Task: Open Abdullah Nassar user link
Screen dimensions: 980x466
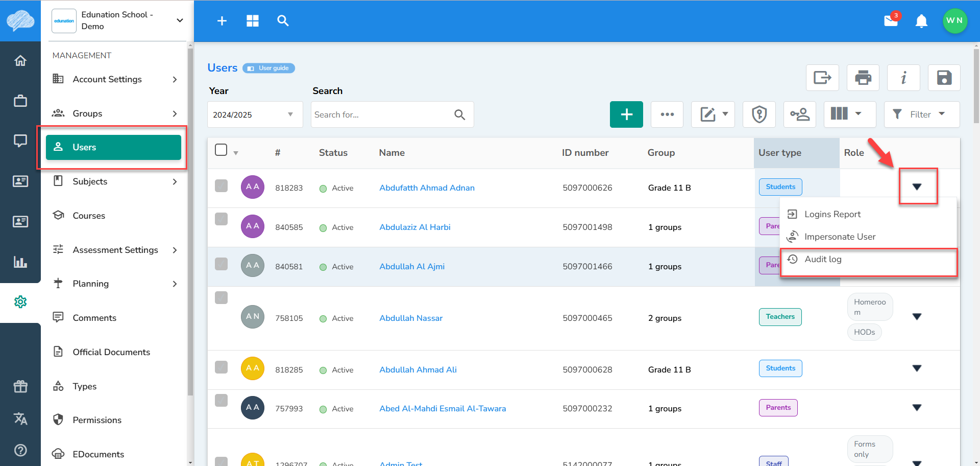Action: coord(411,318)
